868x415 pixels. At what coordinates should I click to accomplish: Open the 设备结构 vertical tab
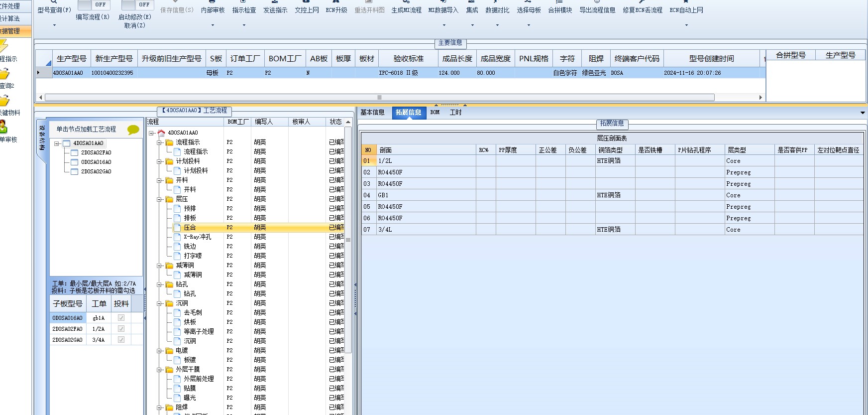[42, 139]
